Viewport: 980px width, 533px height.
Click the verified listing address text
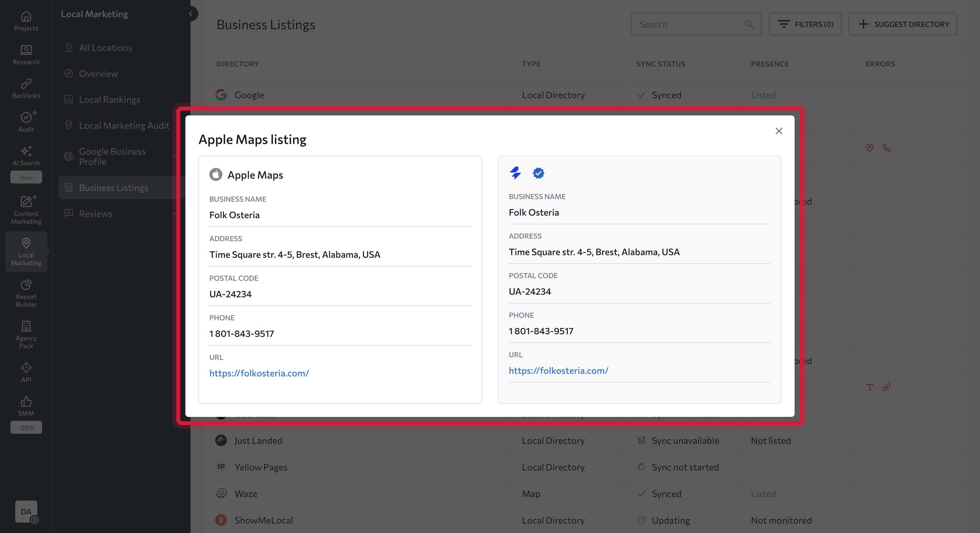pyautogui.click(x=594, y=252)
